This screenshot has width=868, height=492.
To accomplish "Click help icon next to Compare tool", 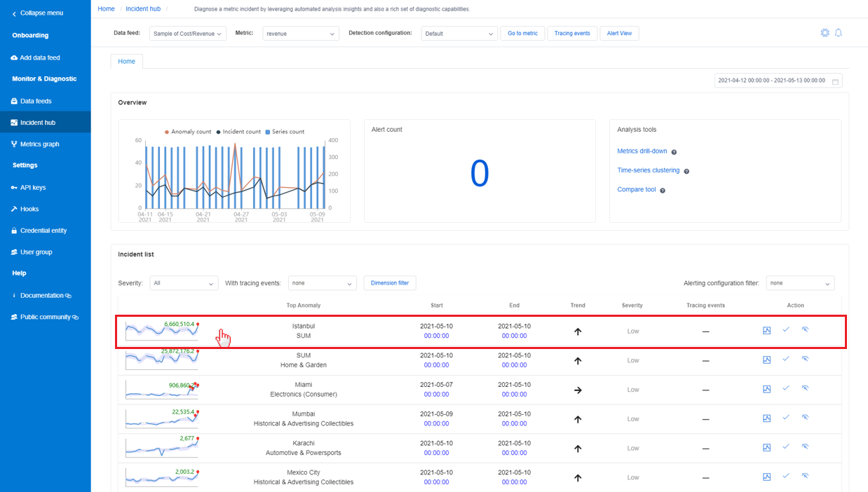I will click(662, 191).
